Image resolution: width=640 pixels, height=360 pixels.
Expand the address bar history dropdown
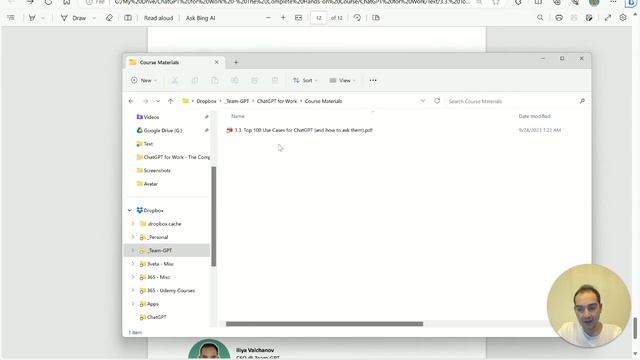tap(423, 101)
